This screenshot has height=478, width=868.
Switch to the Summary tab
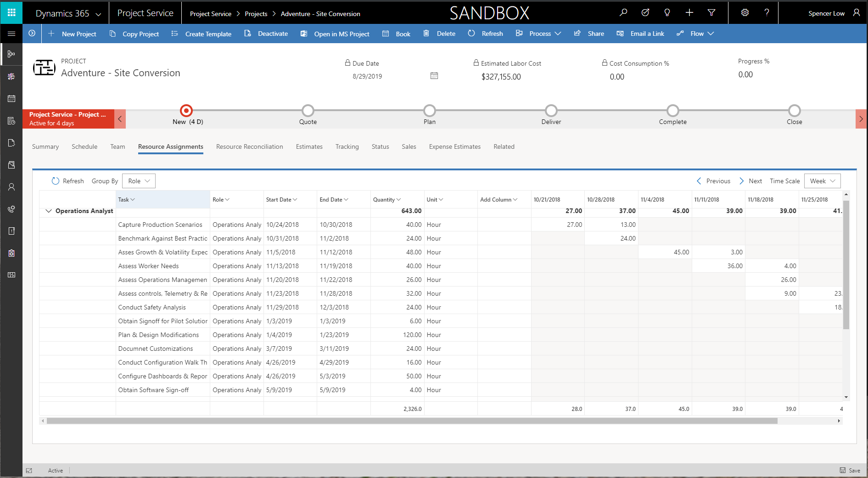(45, 147)
